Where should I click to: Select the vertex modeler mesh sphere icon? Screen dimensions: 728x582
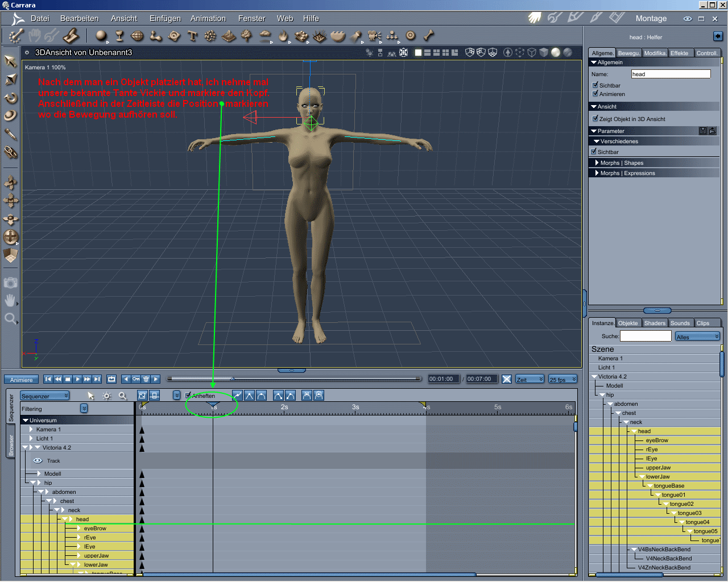pos(138,36)
